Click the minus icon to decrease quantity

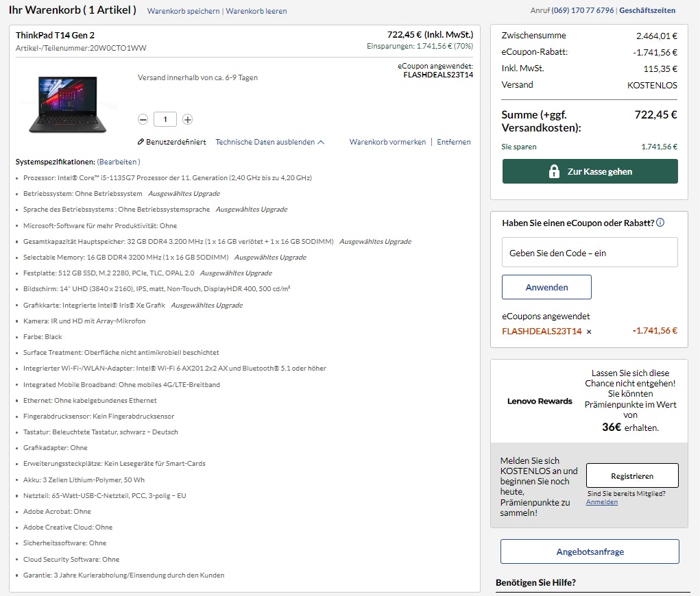coord(143,119)
